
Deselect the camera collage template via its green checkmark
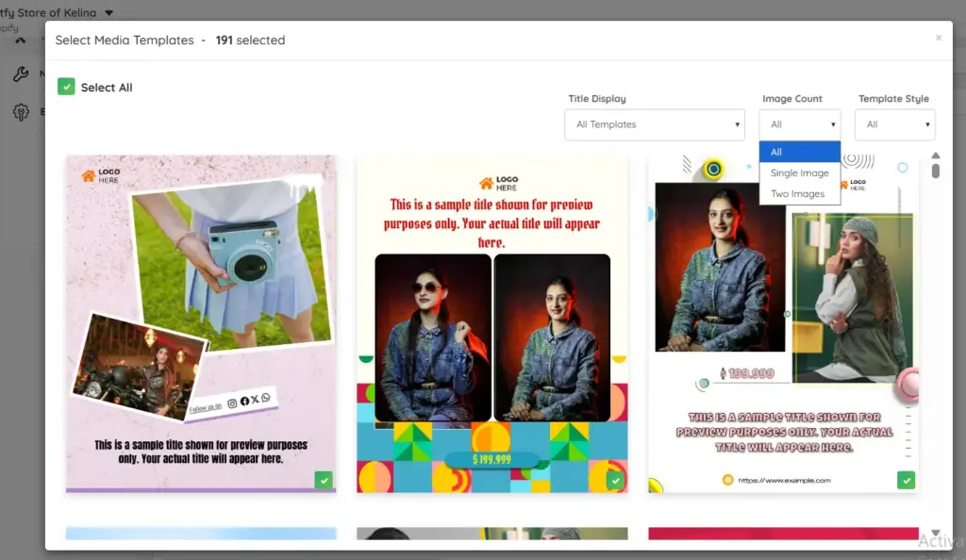(x=324, y=480)
